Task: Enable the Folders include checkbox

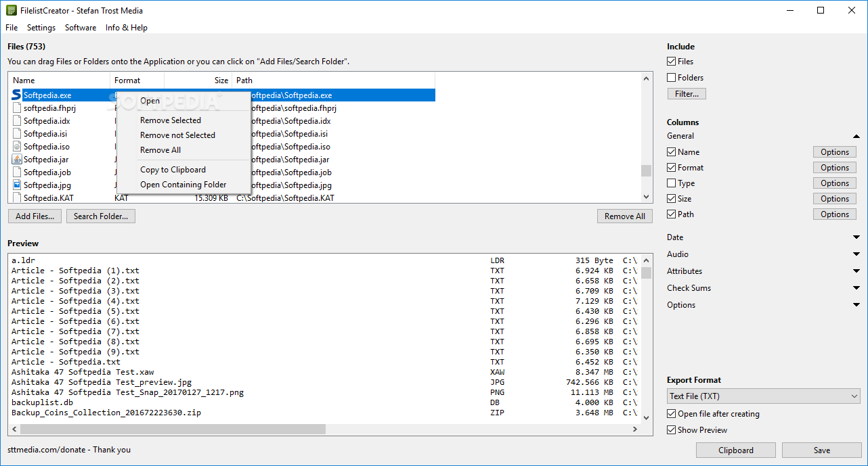Action: [672, 78]
